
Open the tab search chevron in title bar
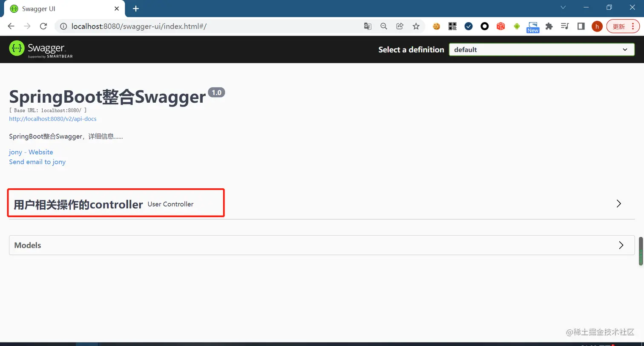point(563,7)
